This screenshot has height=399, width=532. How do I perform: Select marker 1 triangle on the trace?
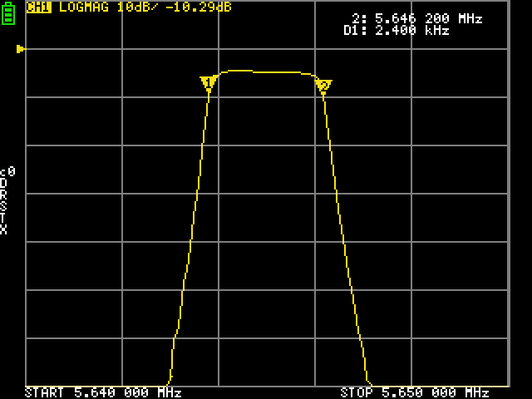tap(209, 83)
